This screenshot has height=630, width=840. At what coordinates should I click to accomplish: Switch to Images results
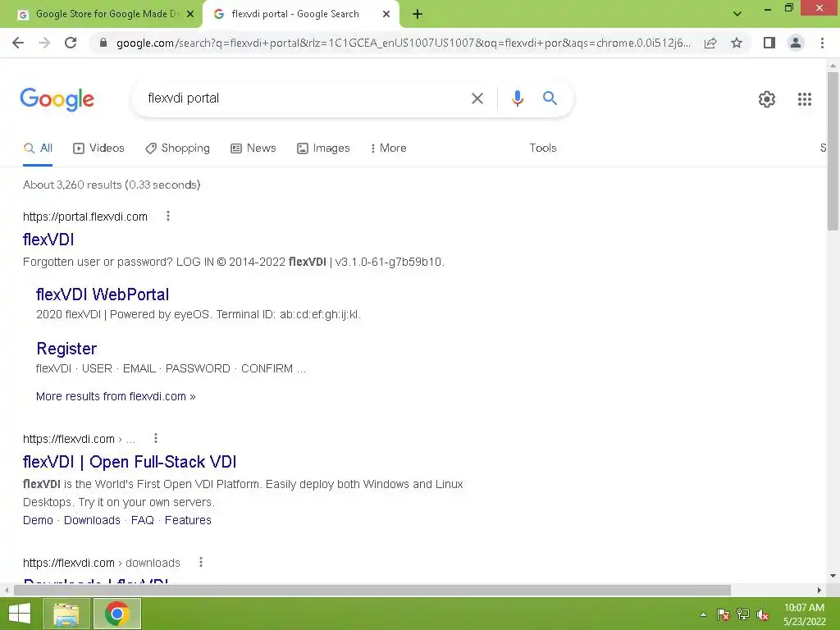click(x=323, y=148)
